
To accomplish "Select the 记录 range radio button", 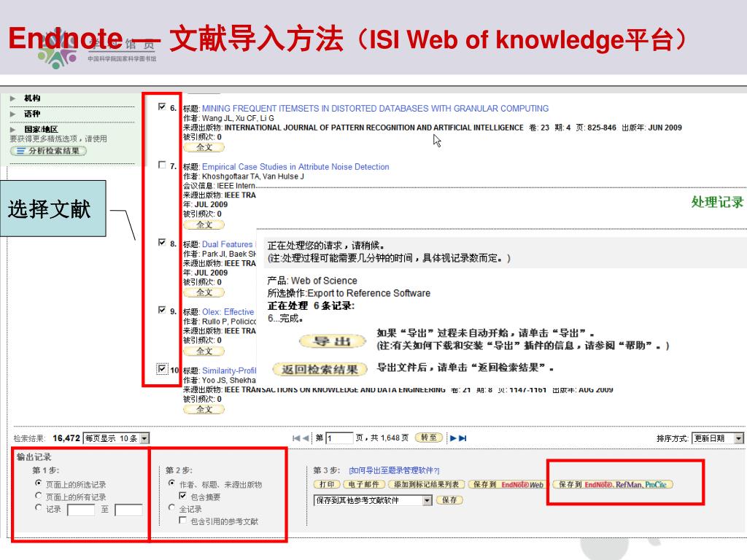I will click(39, 507).
